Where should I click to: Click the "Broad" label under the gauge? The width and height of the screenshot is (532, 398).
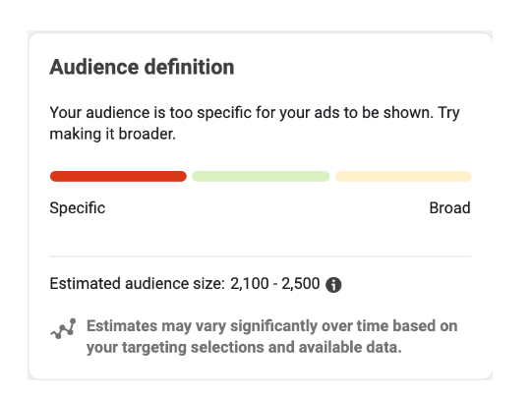449,207
